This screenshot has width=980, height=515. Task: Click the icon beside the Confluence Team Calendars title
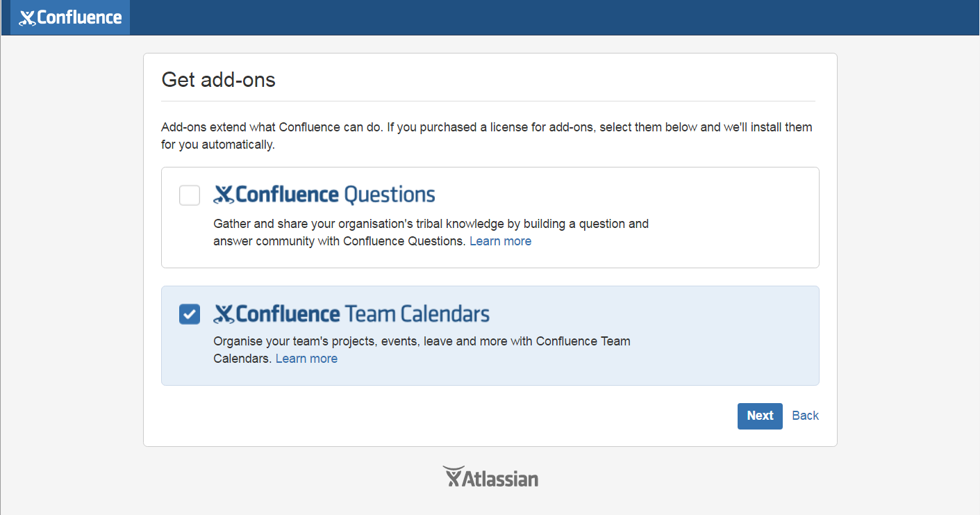[223, 314]
